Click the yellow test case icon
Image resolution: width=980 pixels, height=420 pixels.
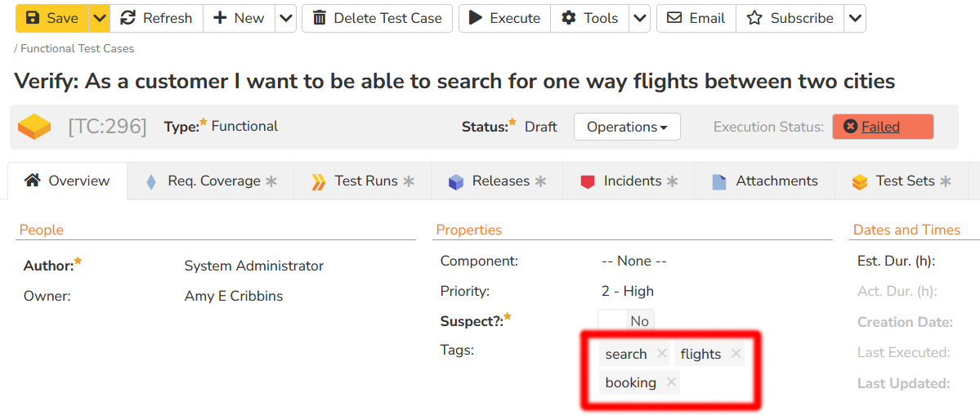tap(34, 127)
